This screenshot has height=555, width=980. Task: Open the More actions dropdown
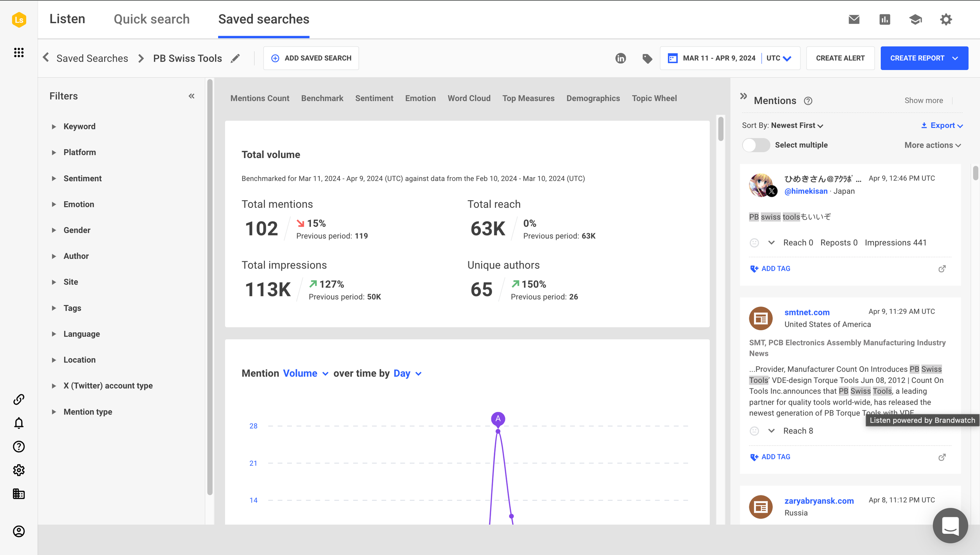[x=933, y=145]
